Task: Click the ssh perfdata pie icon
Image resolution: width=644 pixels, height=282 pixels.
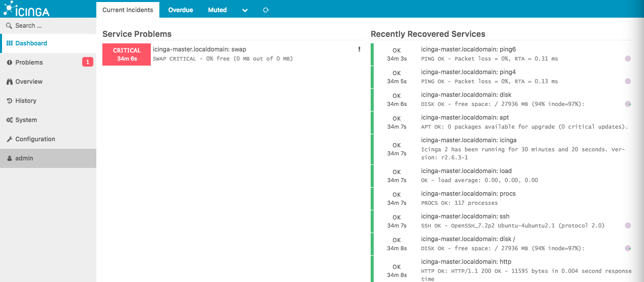Action: [x=628, y=225]
